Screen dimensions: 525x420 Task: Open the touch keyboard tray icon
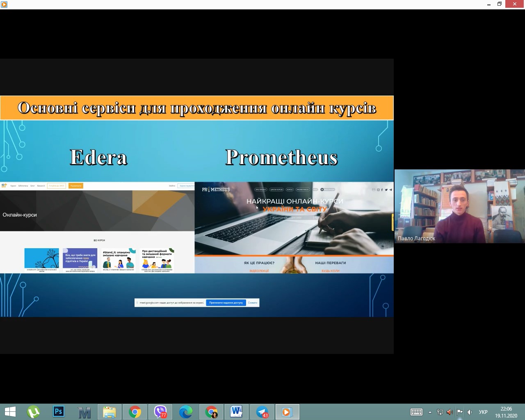click(417, 412)
